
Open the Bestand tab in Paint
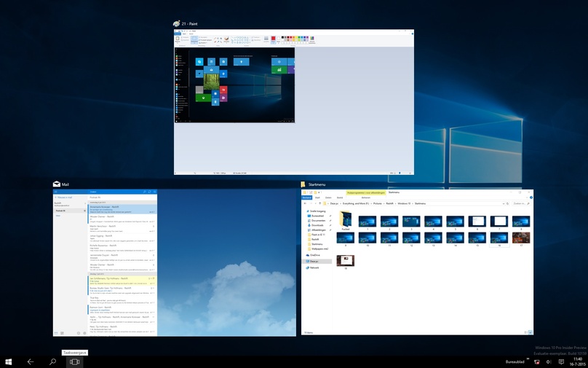click(178, 34)
